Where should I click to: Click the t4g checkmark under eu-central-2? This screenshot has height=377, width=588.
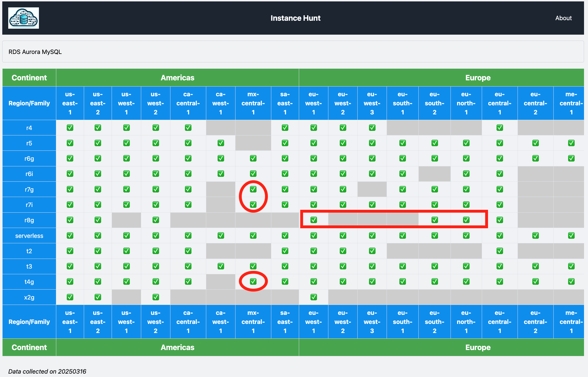[x=535, y=281]
